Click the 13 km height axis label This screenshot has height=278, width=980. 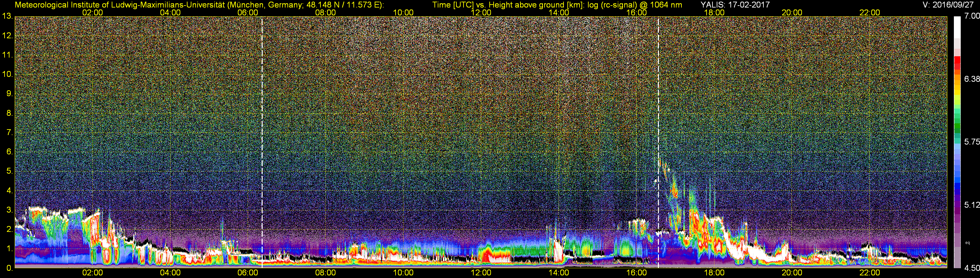(x=7, y=16)
